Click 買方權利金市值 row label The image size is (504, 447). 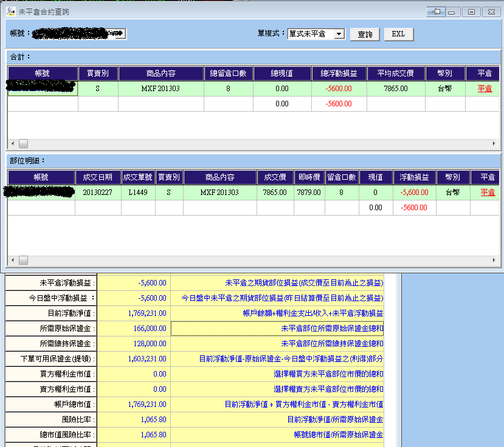[51, 374]
